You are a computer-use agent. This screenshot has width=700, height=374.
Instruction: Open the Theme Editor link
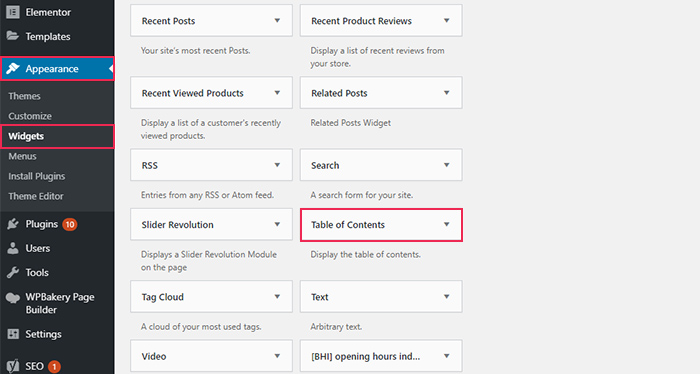click(x=36, y=196)
